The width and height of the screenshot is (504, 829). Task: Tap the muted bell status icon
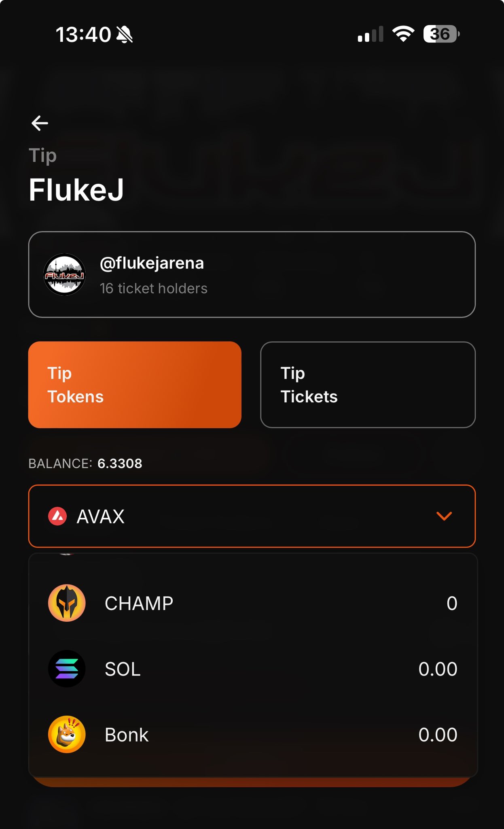click(x=125, y=34)
